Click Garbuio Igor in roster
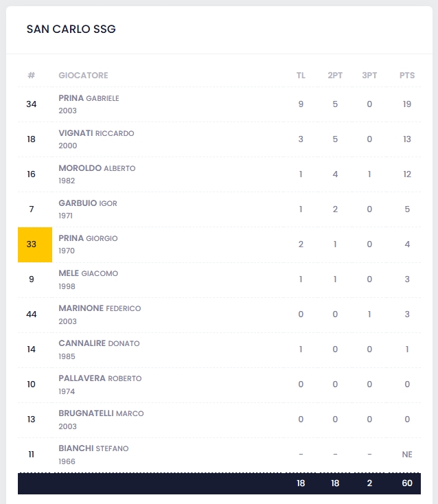This screenshot has height=504, width=438. 88,203
